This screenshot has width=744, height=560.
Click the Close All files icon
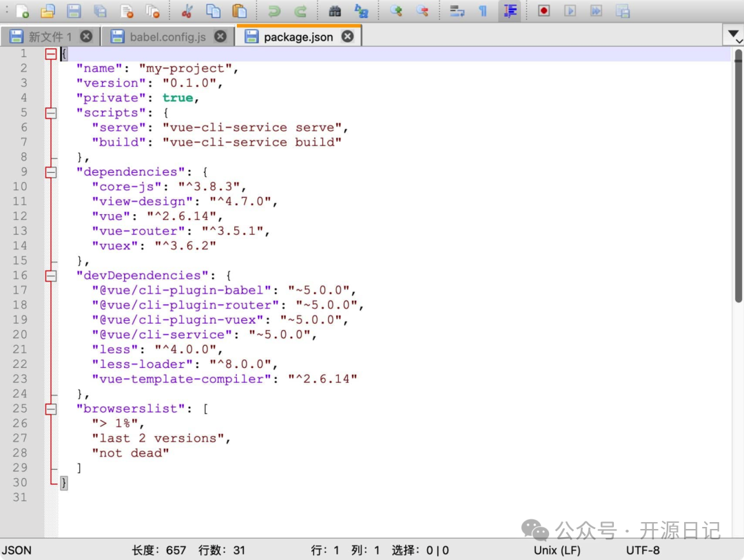click(152, 10)
